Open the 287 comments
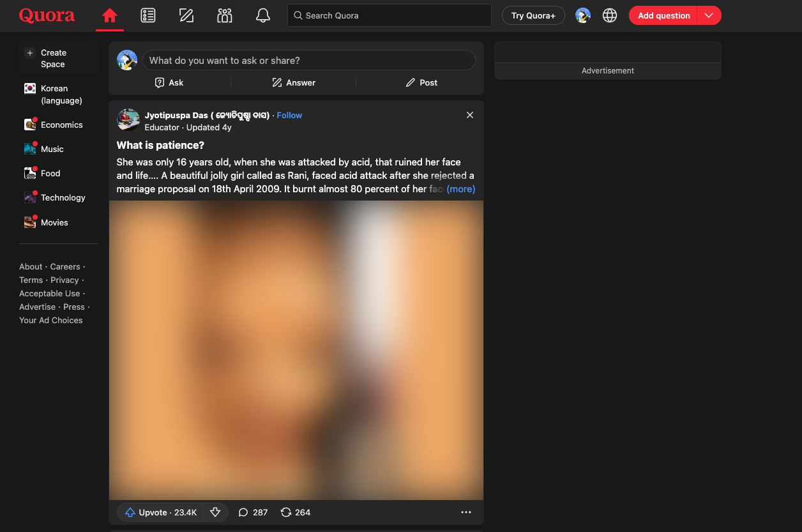The width and height of the screenshot is (802, 532). (253, 512)
